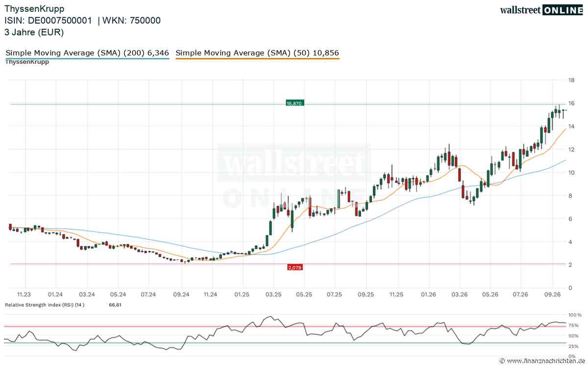Viewport: 588px width, 368px height.
Task: Click the 11.25 date axis label
Action: [396, 294]
